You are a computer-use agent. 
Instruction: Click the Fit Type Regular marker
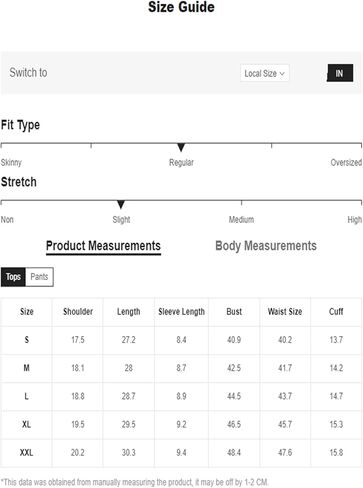coord(181,147)
